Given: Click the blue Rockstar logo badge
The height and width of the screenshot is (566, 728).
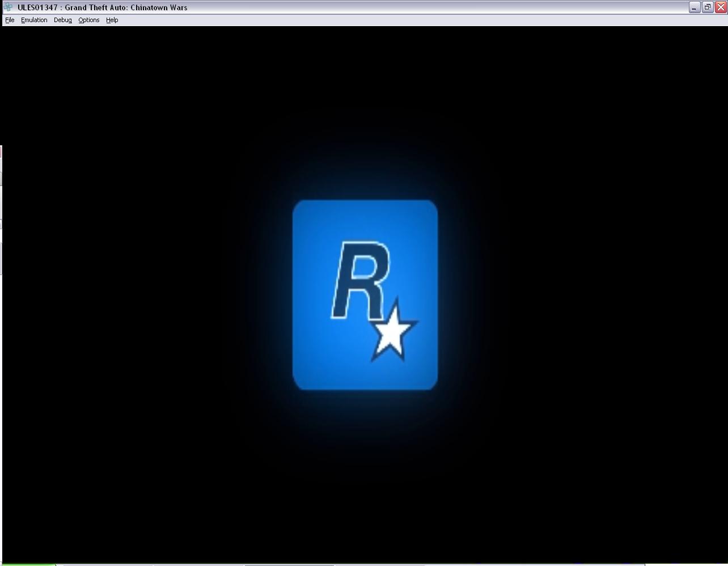Looking at the screenshot, I should point(318,363).
